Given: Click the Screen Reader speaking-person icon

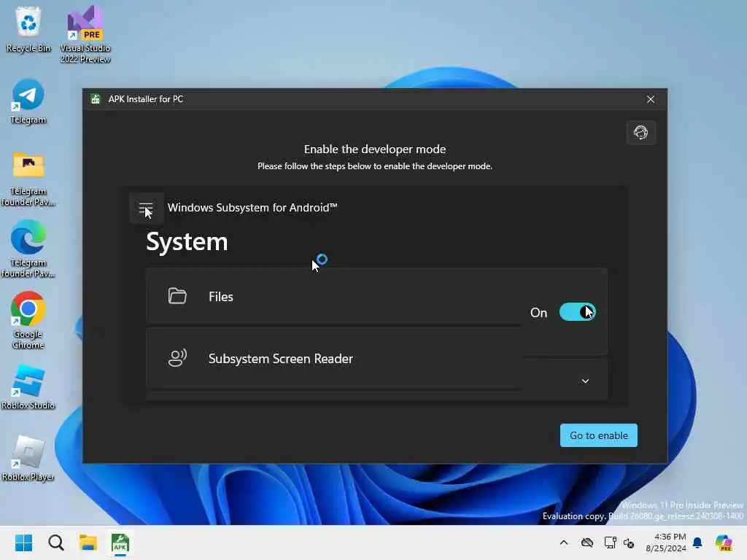Looking at the screenshot, I should click(177, 358).
